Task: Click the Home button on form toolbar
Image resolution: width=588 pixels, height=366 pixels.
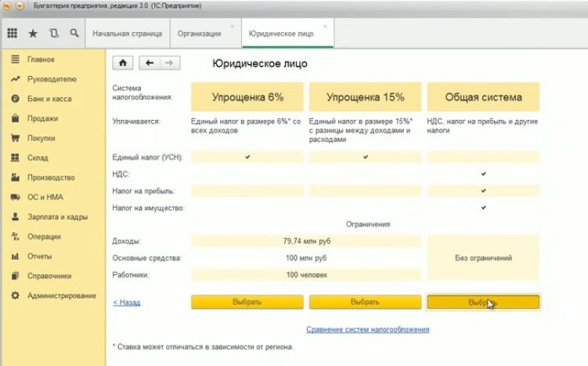Action: coord(123,63)
